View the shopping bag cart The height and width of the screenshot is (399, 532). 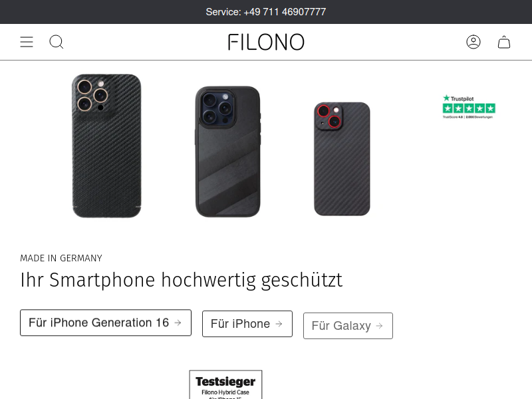pos(504,42)
